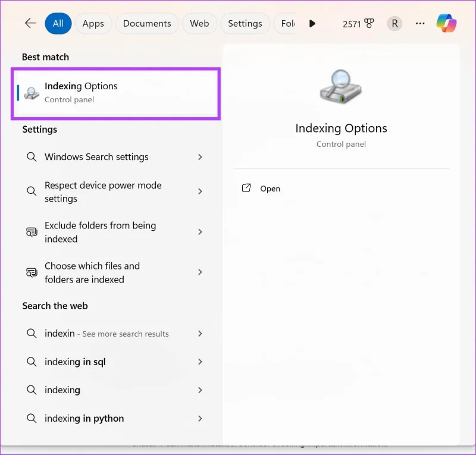Click the open-in-new-window icon beside Open
This screenshot has height=455, width=476.
click(x=246, y=188)
